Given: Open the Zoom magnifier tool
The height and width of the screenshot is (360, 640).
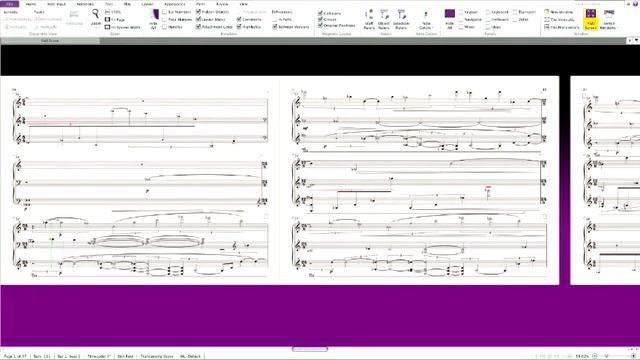Looking at the screenshot, I should (96, 17).
